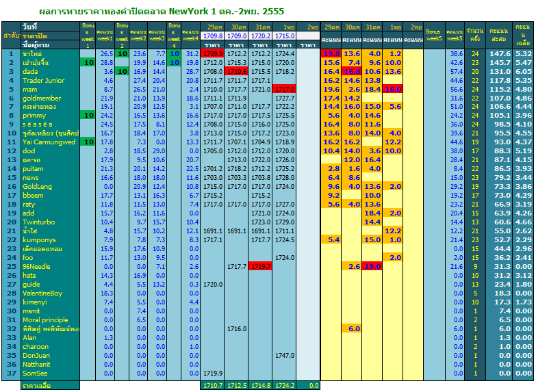The height and width of the screenshot is (392, 536).
Task: Select player name SomSee
Action: click(35, 374)
